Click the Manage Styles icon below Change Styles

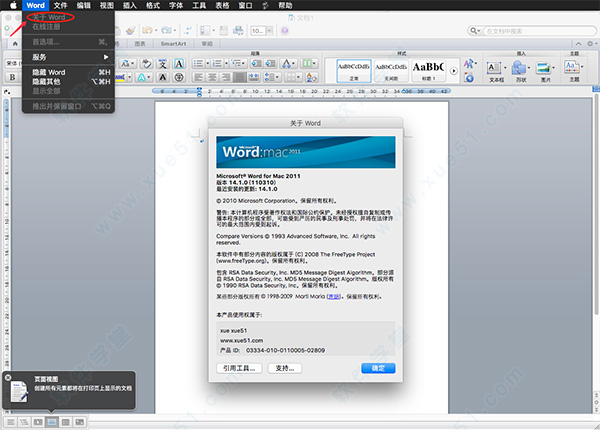pyautogui.click(x=470, y=78)
